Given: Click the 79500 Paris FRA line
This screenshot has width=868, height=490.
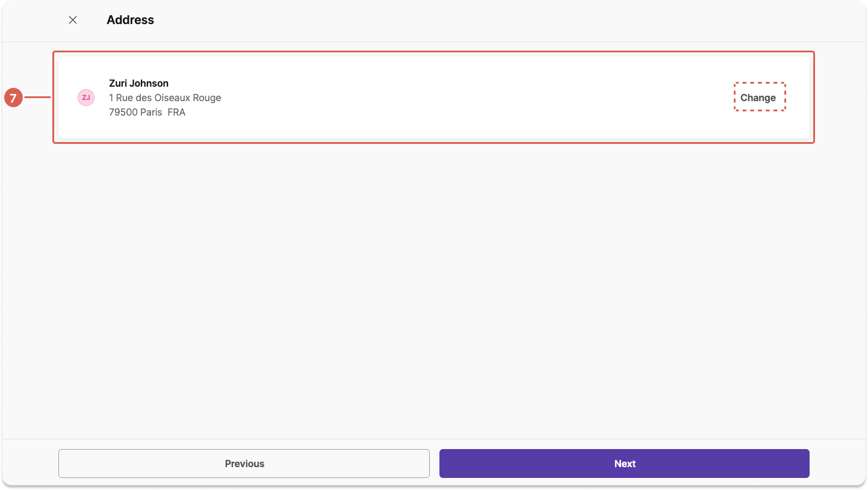Looking at the screenshot, I should tap(147, 112).
